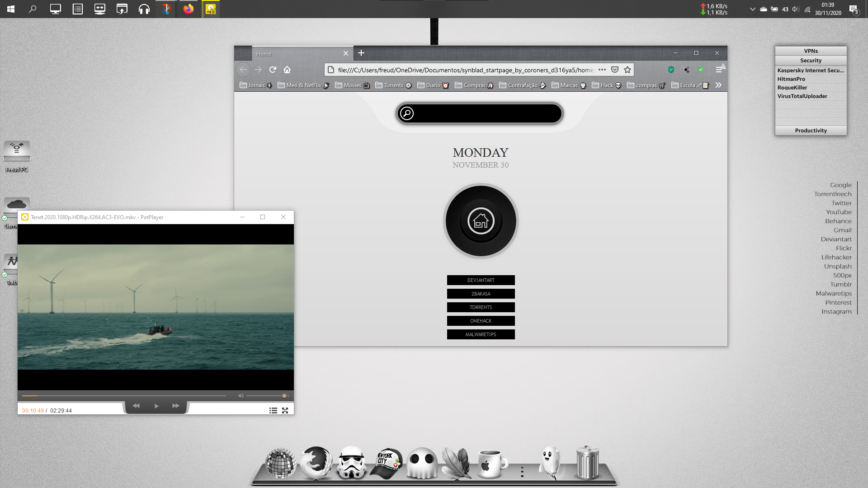
Task: Open the YouTube desktop link
Action: (x=839, y=212)
